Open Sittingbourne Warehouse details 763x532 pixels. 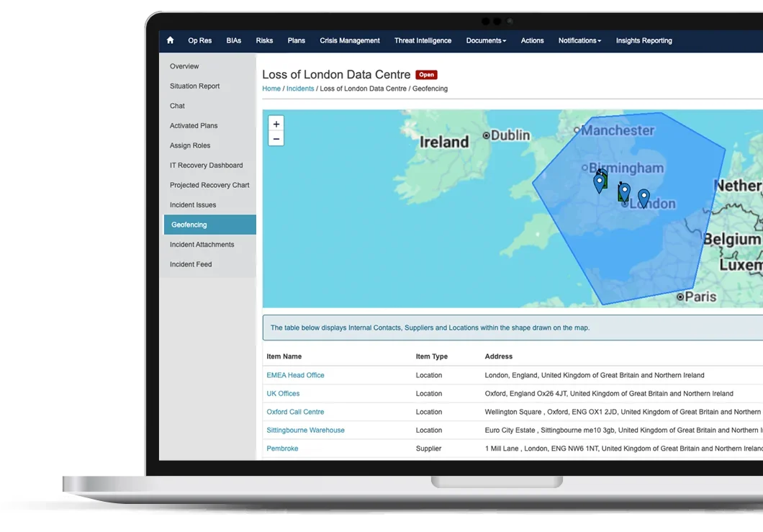pyautogui.click(x=305, y=430)
